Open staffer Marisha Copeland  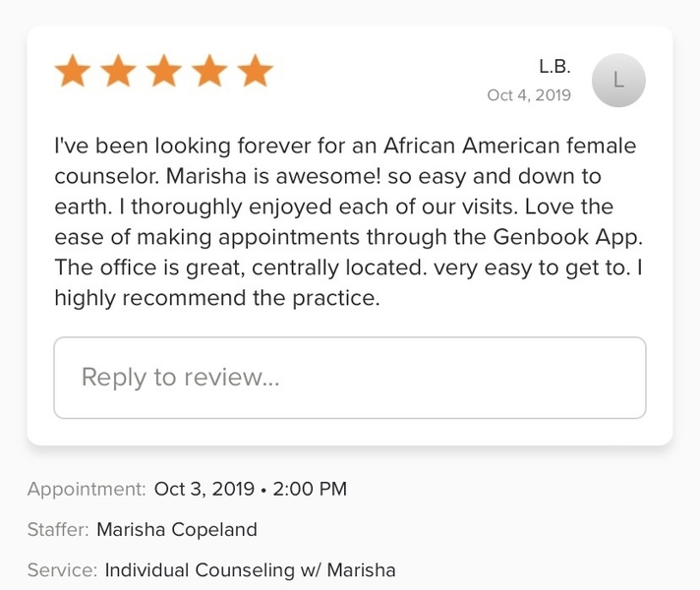(x=177, y=529)
